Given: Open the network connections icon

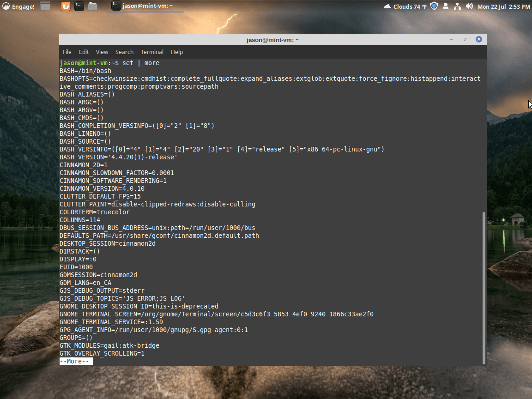Looking at the screenshot, I should [458, 6].
